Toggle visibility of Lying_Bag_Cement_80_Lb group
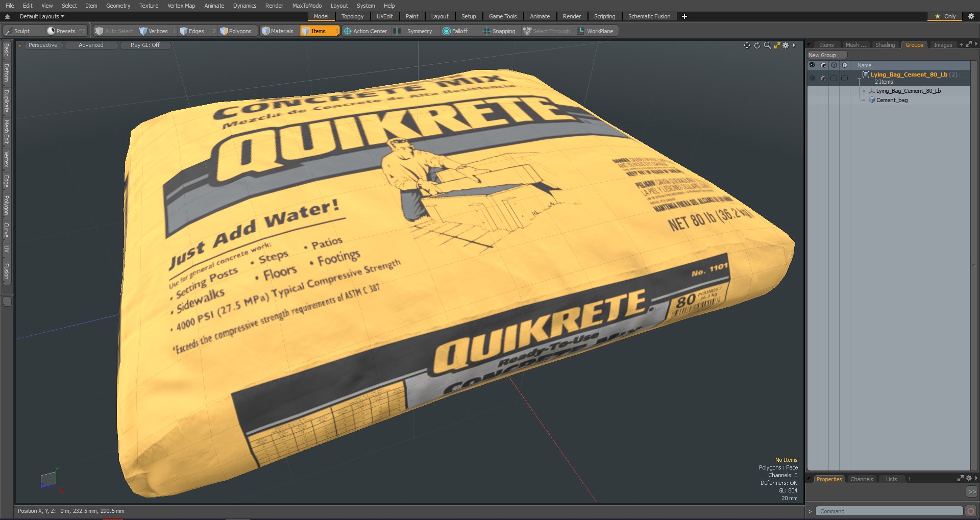 click(x=812, y=78)
